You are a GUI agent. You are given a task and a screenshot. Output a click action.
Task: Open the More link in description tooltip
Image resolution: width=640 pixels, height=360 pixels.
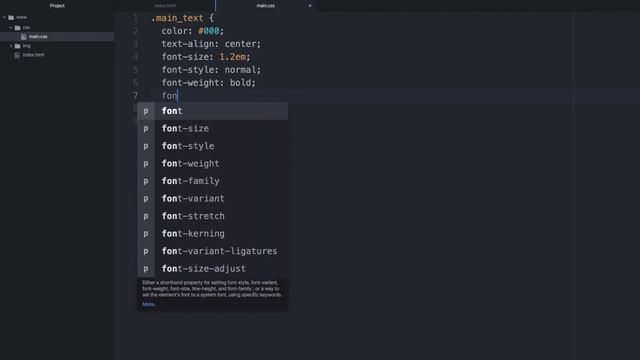coord(149,304)
